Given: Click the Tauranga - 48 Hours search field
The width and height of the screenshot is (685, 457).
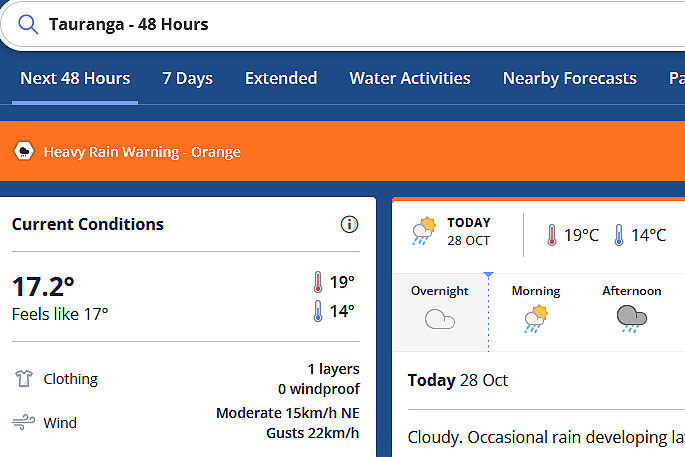Looking at the screenshot, I should pyautogui.click(x=345, y=24).
